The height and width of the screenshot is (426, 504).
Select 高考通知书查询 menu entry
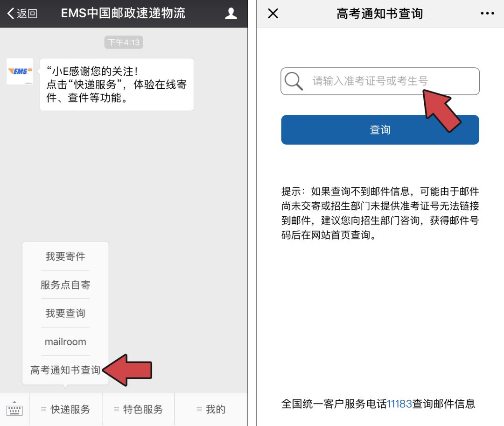[65, 370]
